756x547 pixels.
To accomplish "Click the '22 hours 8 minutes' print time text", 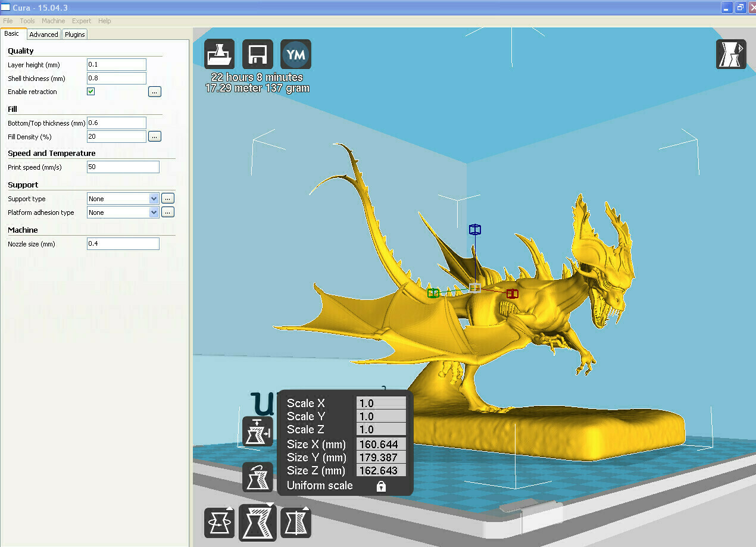I will [x=257, y=77].
